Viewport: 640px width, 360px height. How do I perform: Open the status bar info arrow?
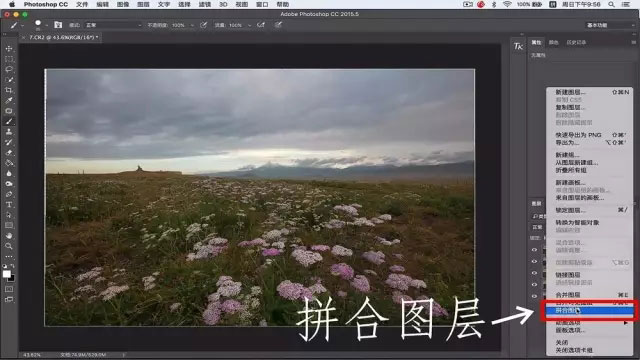pos(124,355)
